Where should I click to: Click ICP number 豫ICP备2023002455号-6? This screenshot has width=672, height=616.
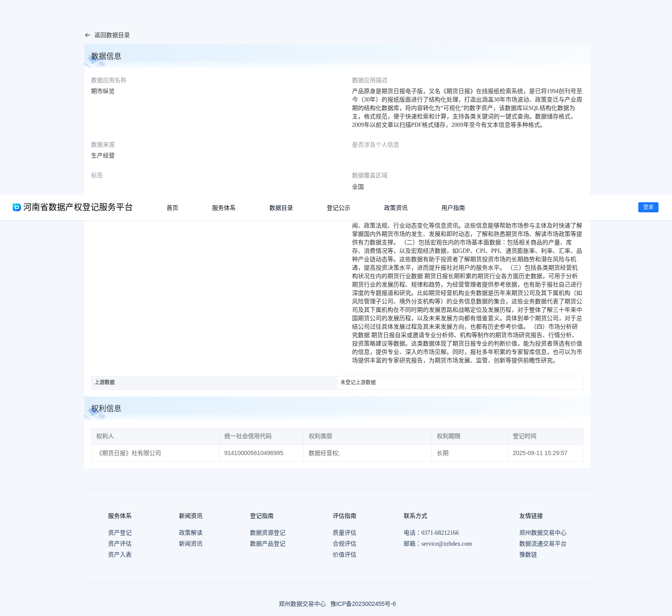(363, 604)
